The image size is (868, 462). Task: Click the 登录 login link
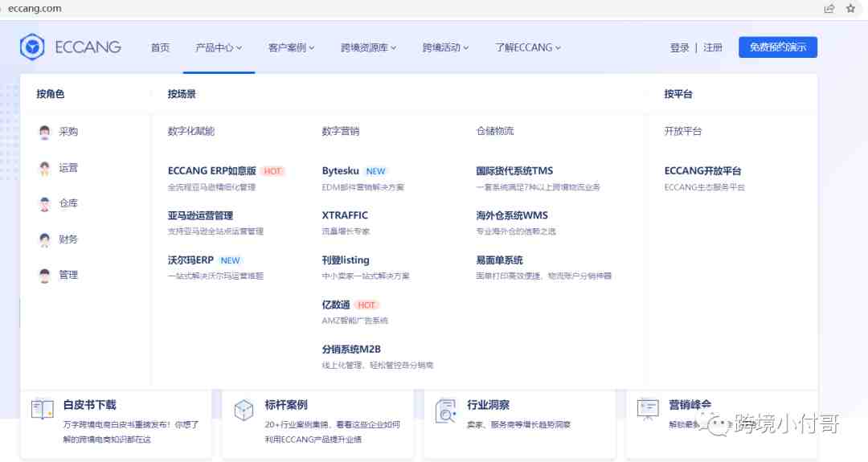pyautogui.click(x=679, y=47)
